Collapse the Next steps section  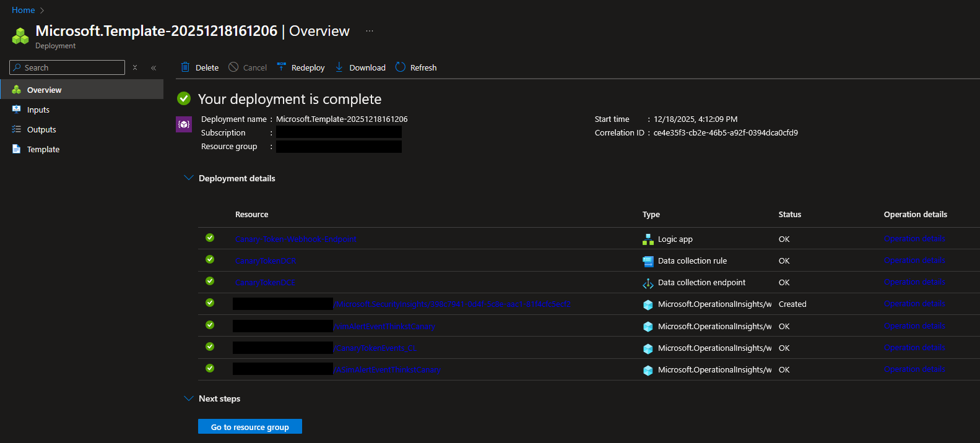[189, 398]
